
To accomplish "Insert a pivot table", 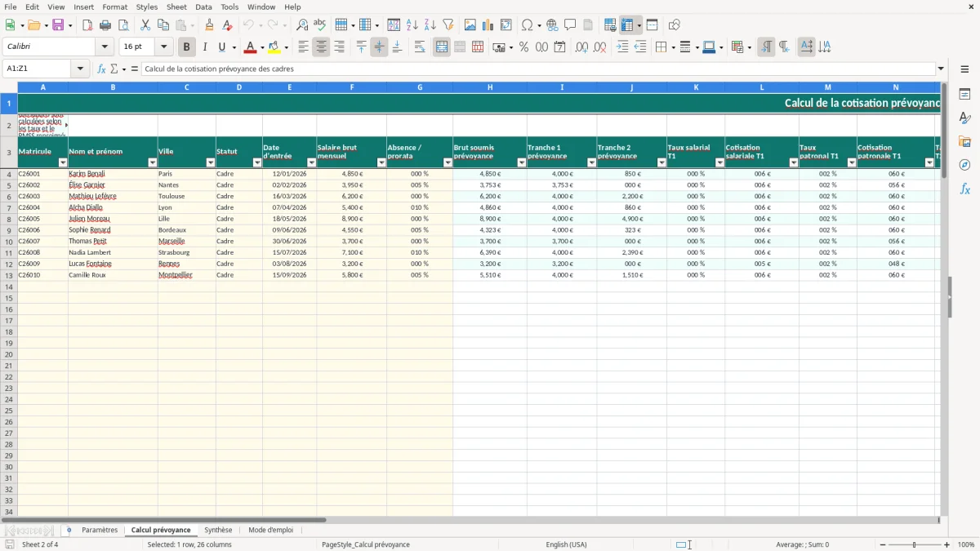I will 506,25.
